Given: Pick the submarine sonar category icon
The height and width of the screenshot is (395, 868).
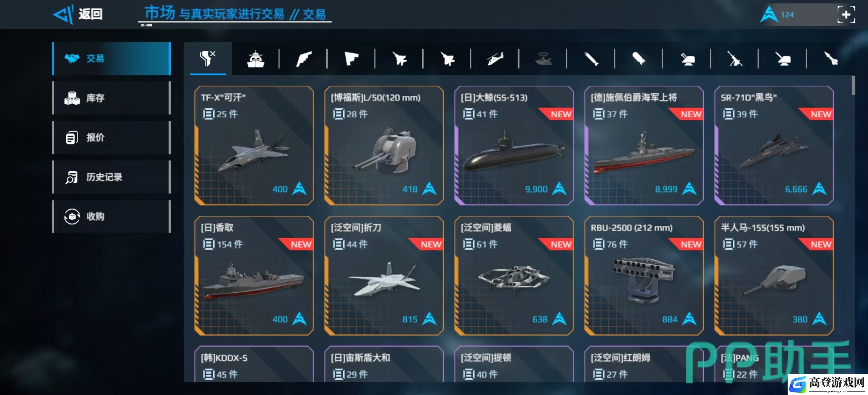Looking at the screenshot, I should [x=543, y=59].
